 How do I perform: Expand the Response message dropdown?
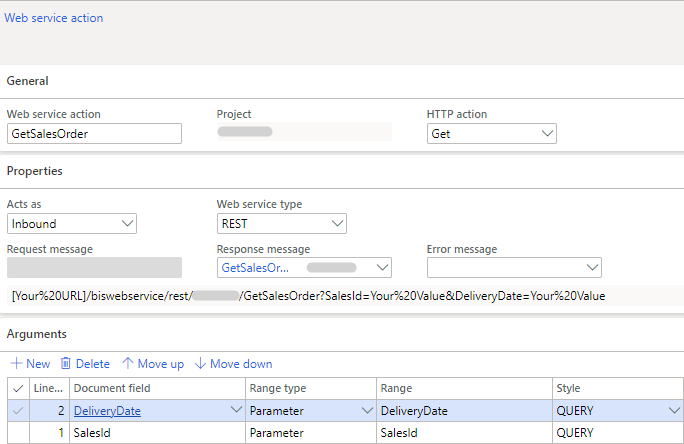(380, 268)
